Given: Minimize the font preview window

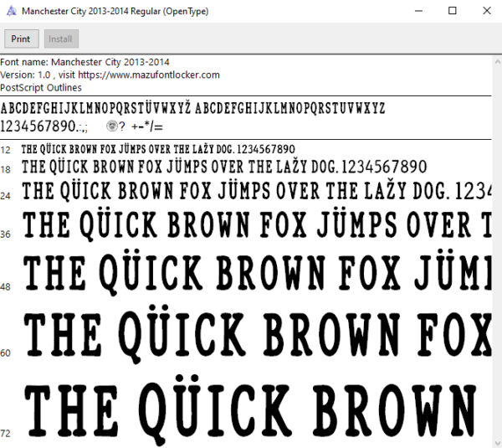Looking at the screenshot, I should pyautogui.click(x=419, y=11).
